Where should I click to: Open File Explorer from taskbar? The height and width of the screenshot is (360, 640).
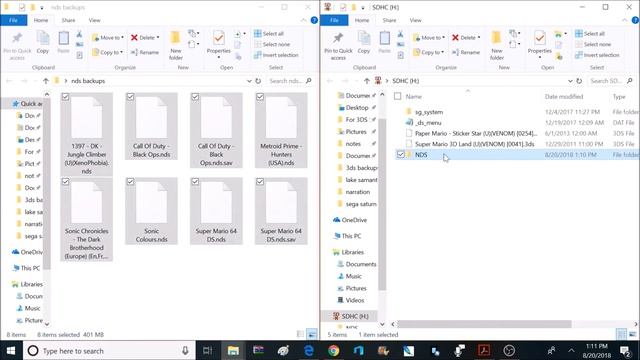pos(233,350)
